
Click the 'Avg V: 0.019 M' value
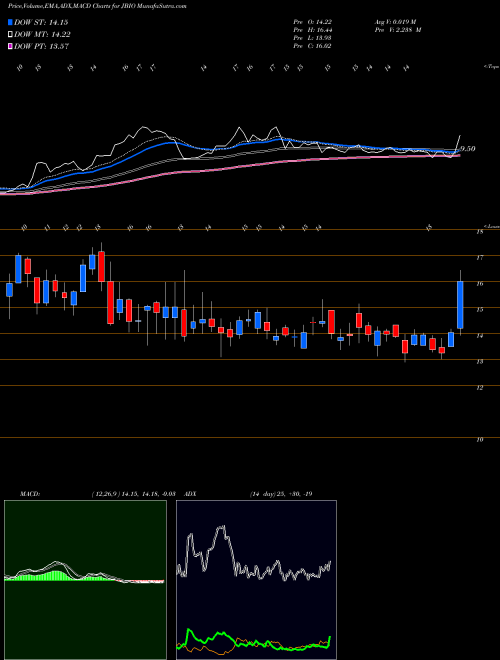pos(396,22)
